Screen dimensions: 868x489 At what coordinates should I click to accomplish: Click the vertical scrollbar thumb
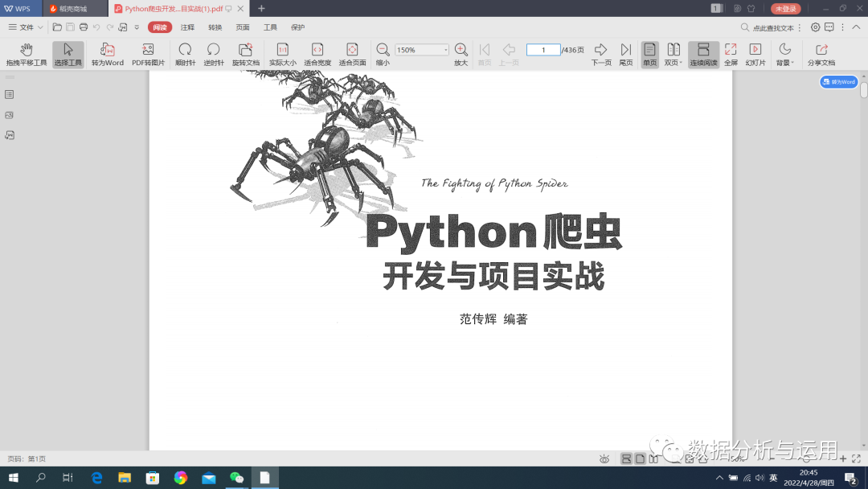(863, 90)
